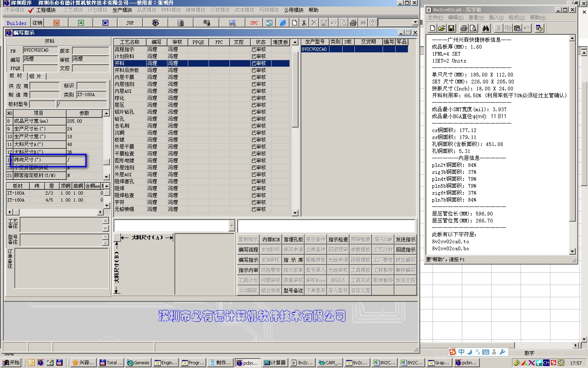Click the 状态 column header
This screenshot has width=588, height=368.
[261, 42]
